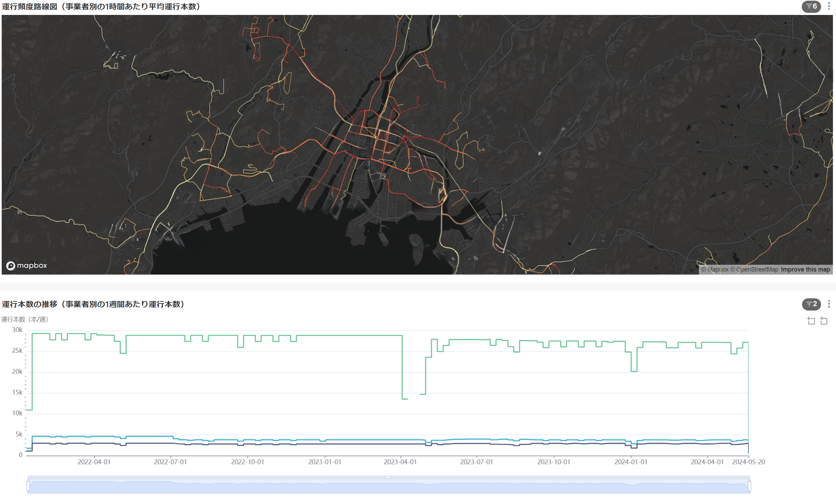Open the trend chart's filter badge showing 2
The height and width of the screenshot is (504, 836).
[811, 304]
